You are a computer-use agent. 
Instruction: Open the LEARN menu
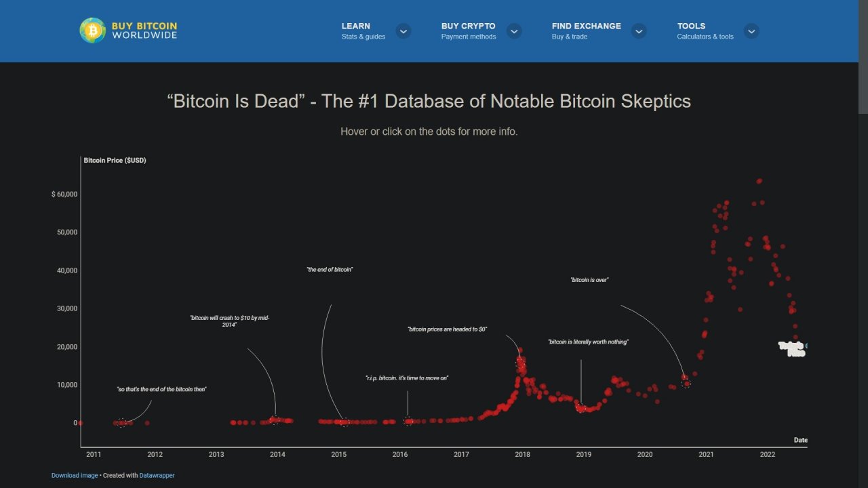[x=355, y=26]
